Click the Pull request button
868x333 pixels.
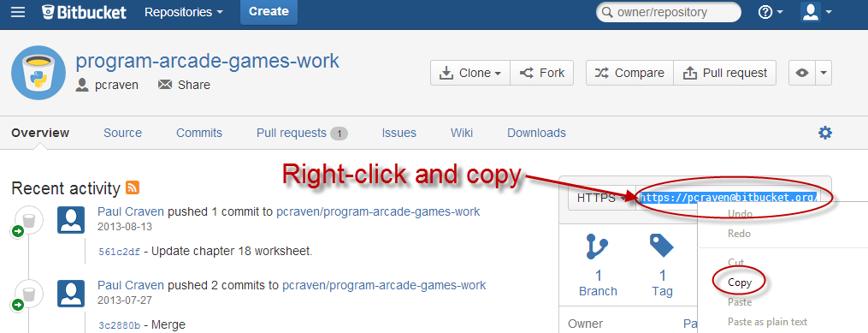pyautogui.click(x=724, y=73)
